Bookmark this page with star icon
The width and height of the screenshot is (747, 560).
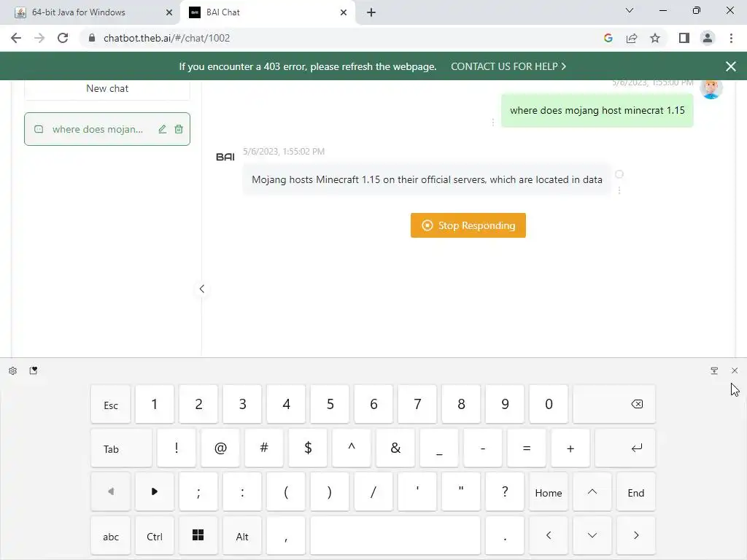655,38
